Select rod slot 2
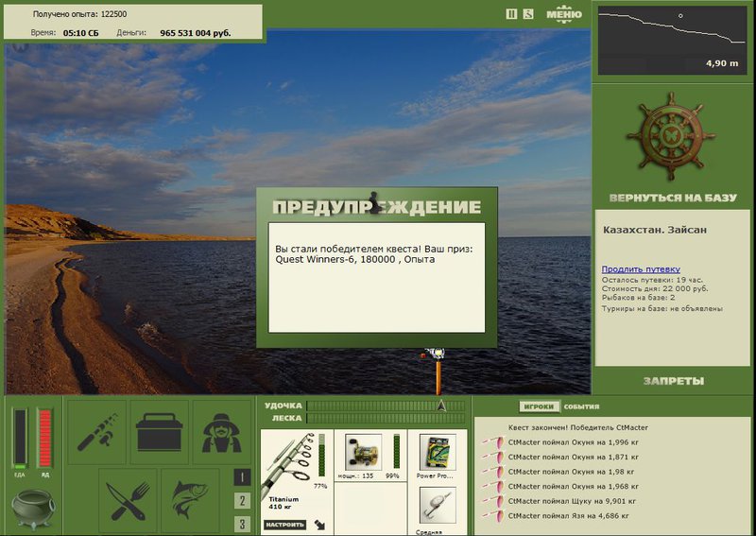Screen dimensions: 756x536 242,501
